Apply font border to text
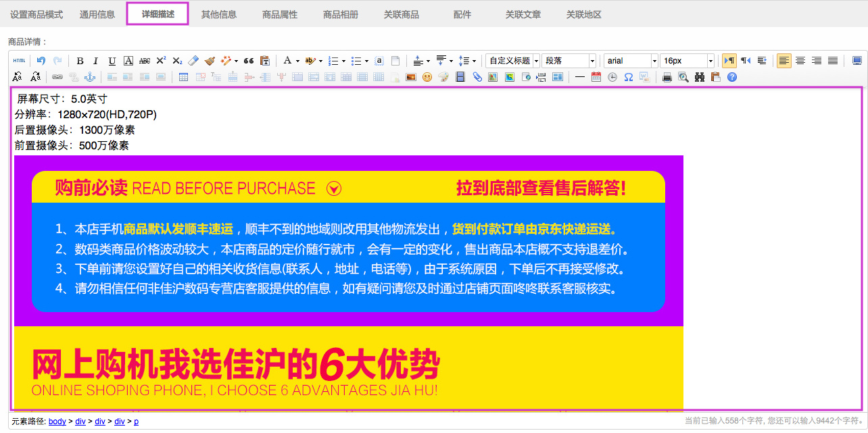 pyautogui.click(x=128, y=61)
